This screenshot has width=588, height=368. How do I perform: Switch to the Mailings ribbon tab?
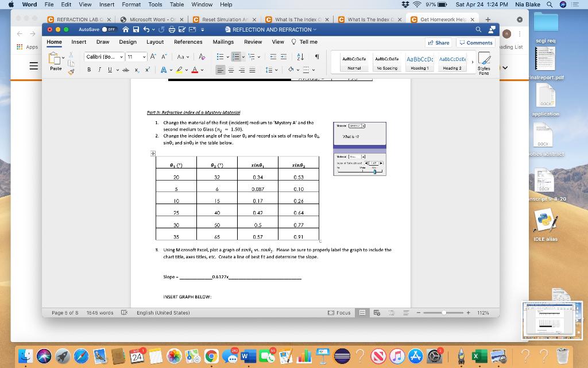click(x=223, y=42)
